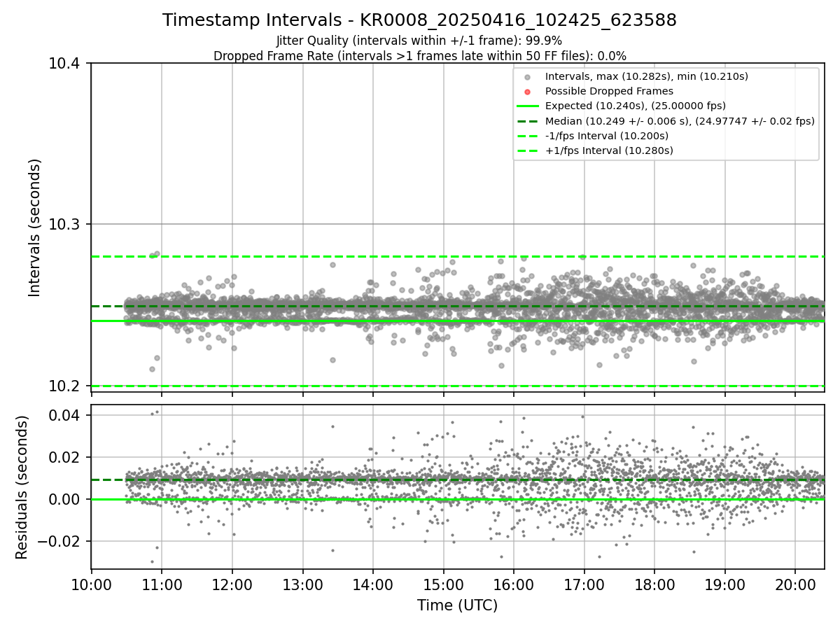Click the plot title 'Timestamp Intervals - KR0008_20250416_102425_623588'
Screen dimensions: 840x630
419,20
